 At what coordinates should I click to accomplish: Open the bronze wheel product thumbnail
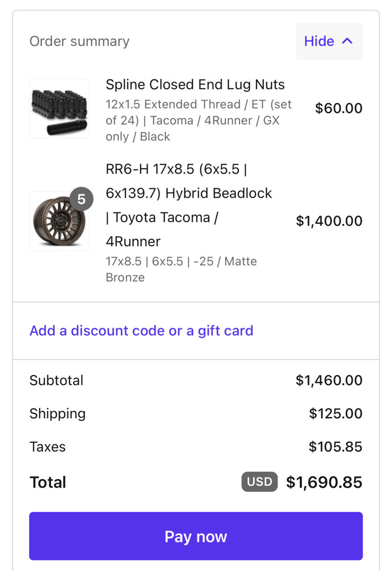click(59, 221)
